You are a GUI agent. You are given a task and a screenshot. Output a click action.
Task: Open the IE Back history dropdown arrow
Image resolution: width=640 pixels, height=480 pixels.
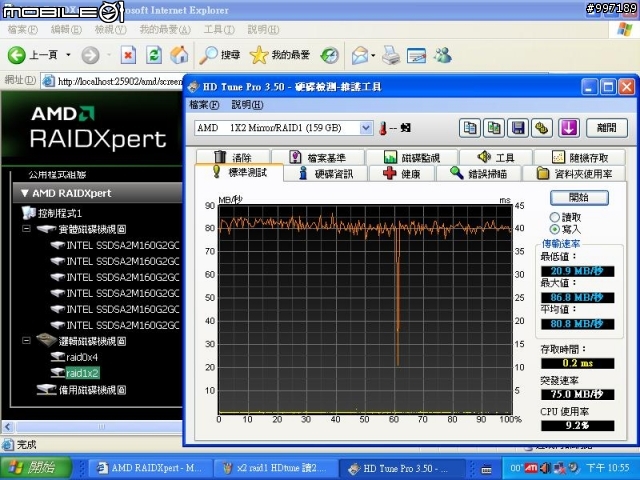pyautogui.click(x=69, y=55)
